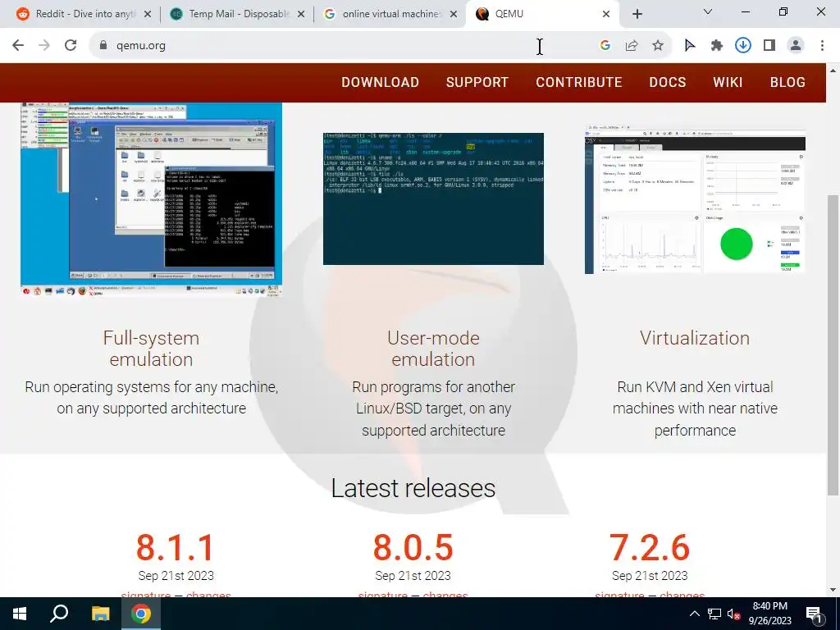
Task: Open the CONTRIBUTE menu item
Action: 579,83
